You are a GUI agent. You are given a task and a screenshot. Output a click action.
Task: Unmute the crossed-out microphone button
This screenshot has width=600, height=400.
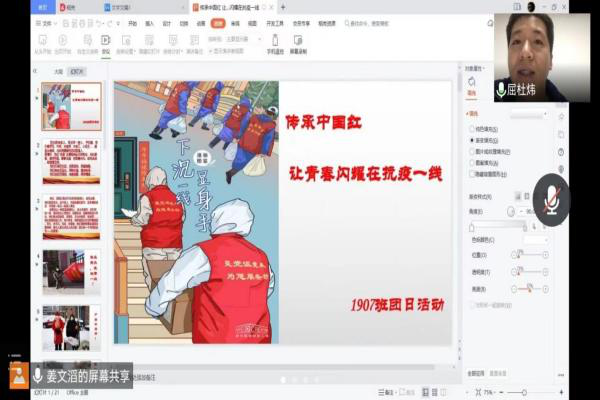[x=579, y=200]
